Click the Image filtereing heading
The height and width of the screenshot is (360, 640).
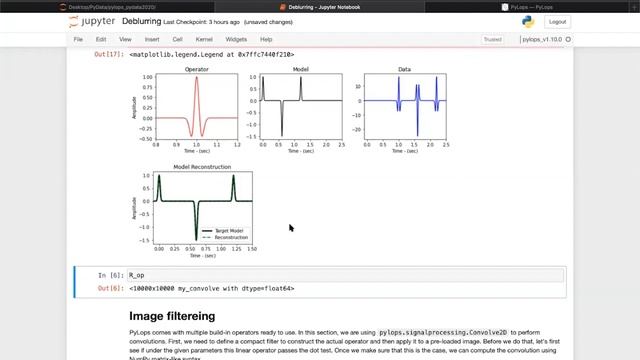[x=172, y=316]
